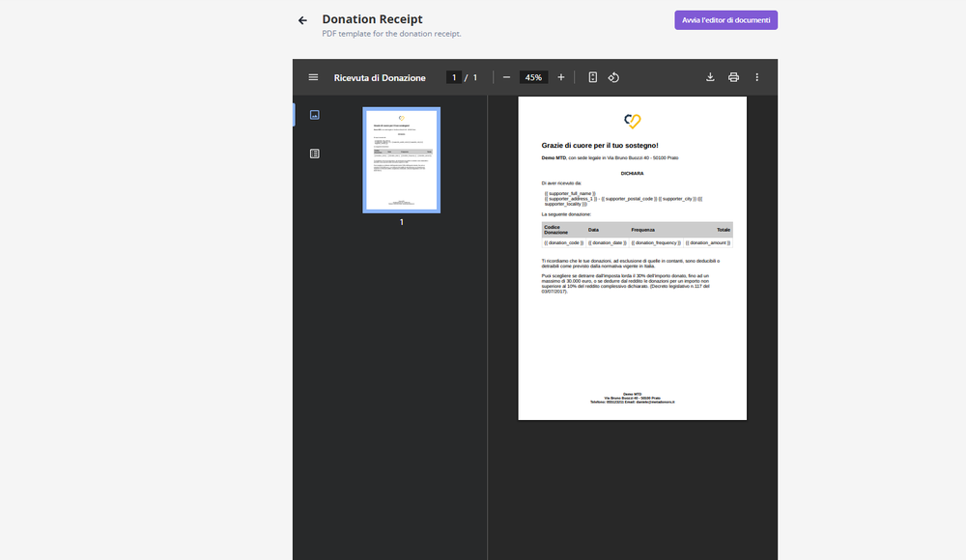Click 'Avvia l'editor di documenti' button
The width and height of the screenshot is (966, 560).
(x=725, y=20)
